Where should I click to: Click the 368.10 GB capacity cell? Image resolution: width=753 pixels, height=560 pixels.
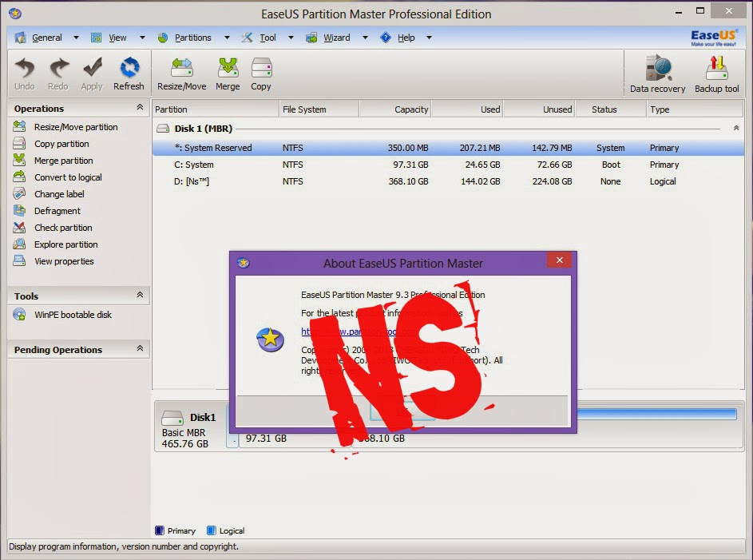408,181
